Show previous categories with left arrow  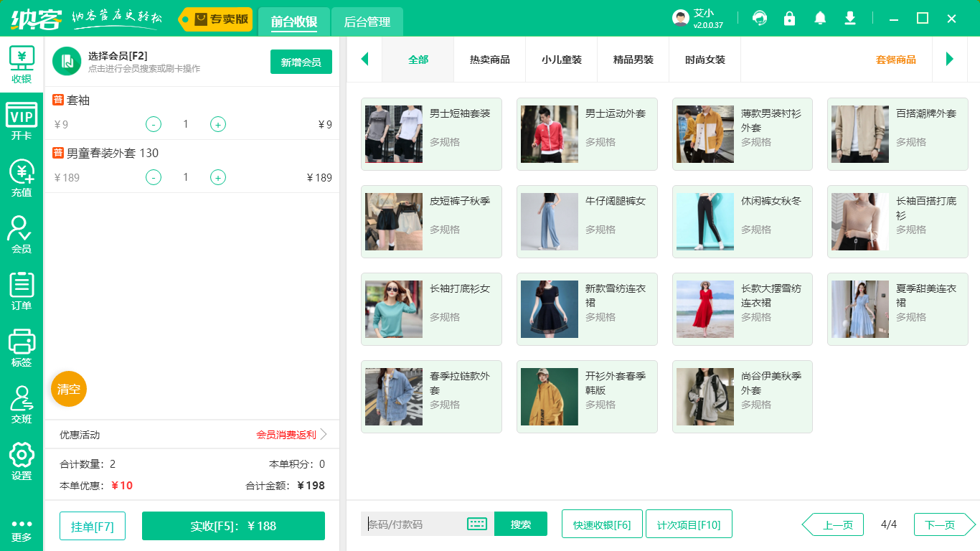tap(364, 60)
